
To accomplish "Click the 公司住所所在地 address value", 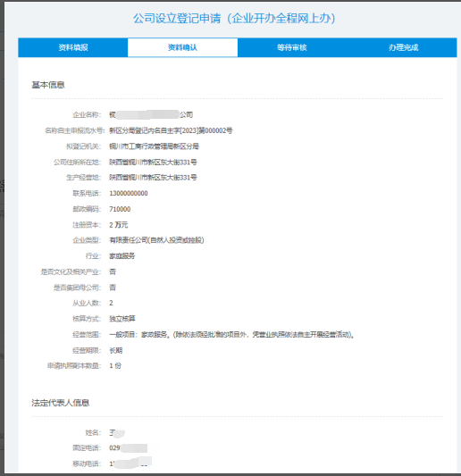I will tap(153, 163).
